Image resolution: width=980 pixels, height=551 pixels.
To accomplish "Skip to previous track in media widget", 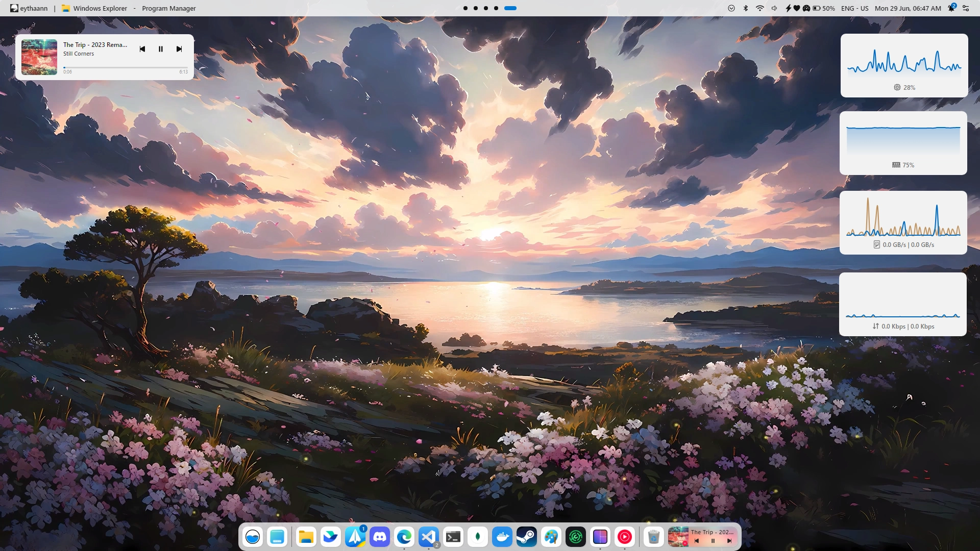I will (142, 49).
